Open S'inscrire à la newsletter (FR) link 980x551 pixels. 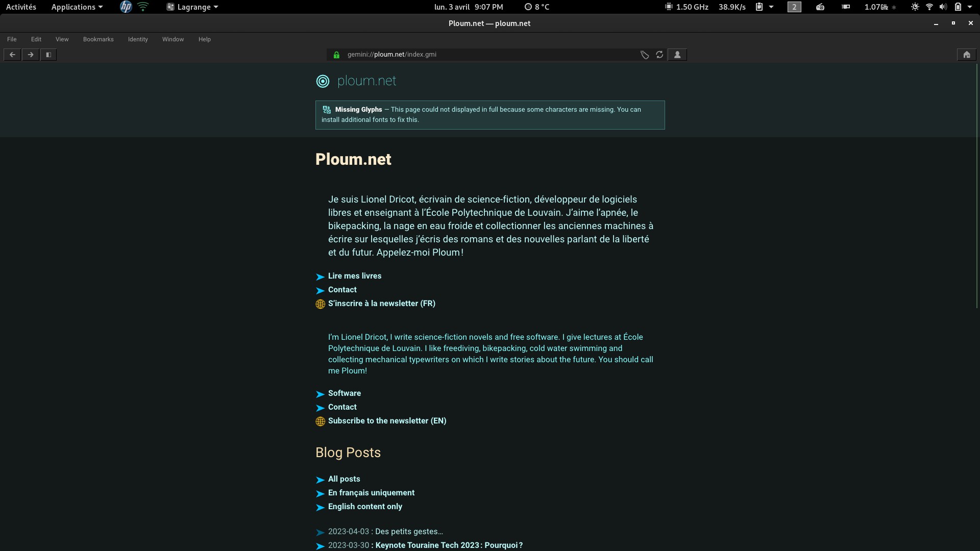point(382,304)
